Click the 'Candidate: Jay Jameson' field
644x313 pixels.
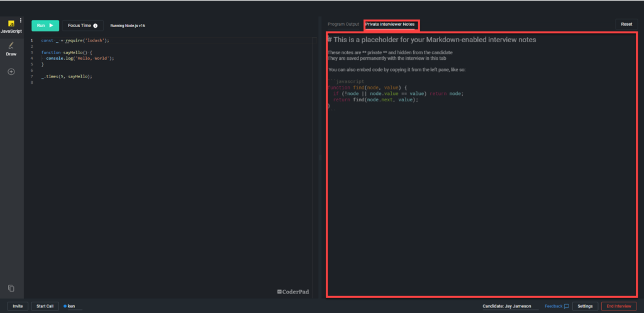(511, 307)
